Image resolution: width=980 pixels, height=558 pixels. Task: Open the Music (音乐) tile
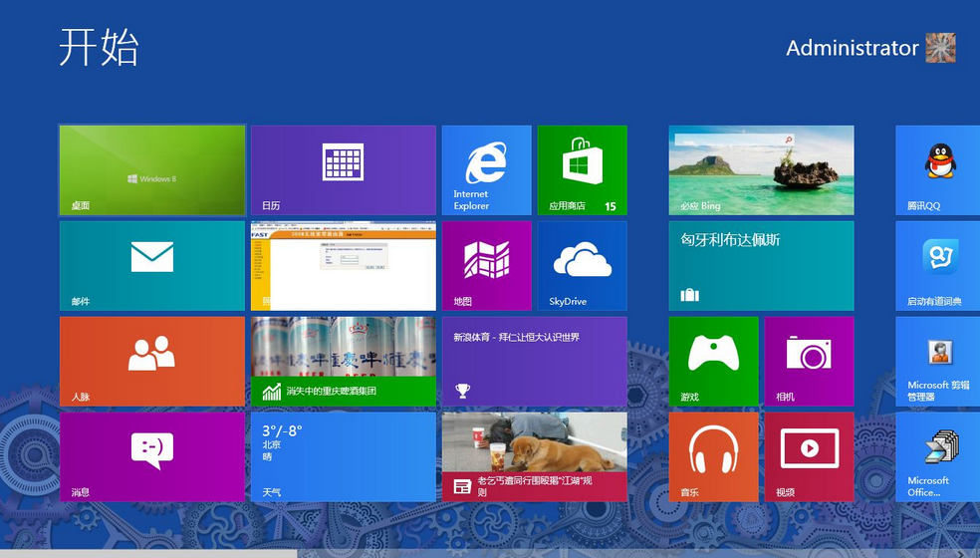click(x=713, y=456)
